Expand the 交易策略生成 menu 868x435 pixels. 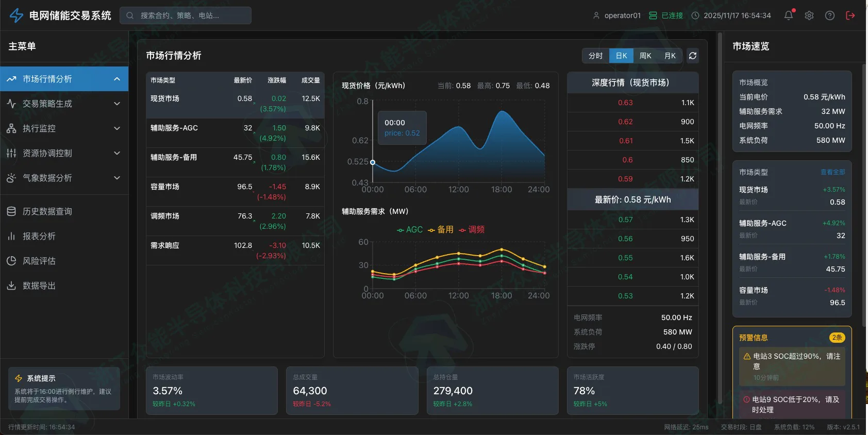[64, 104]
